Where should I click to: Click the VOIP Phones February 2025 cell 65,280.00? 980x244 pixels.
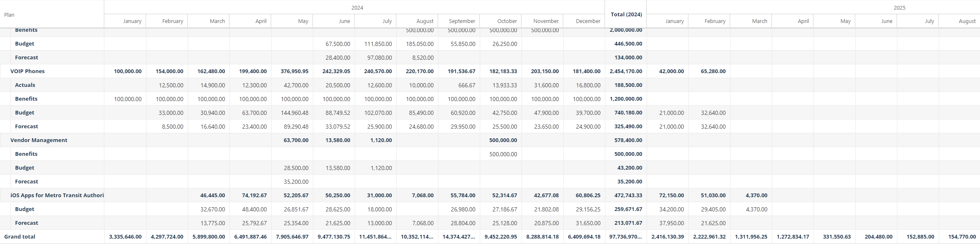click(x=709, y=71)
